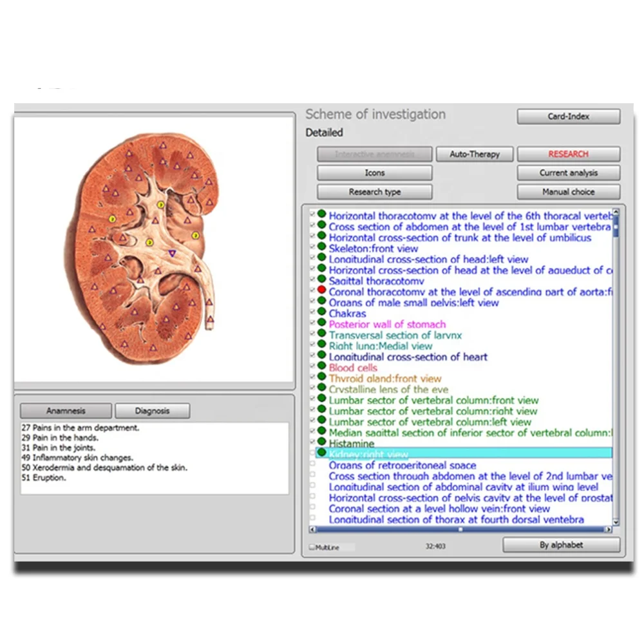Toggle the MultiLine checkbox
Screen dimensions: 644x644
click(x=312, y=547)
